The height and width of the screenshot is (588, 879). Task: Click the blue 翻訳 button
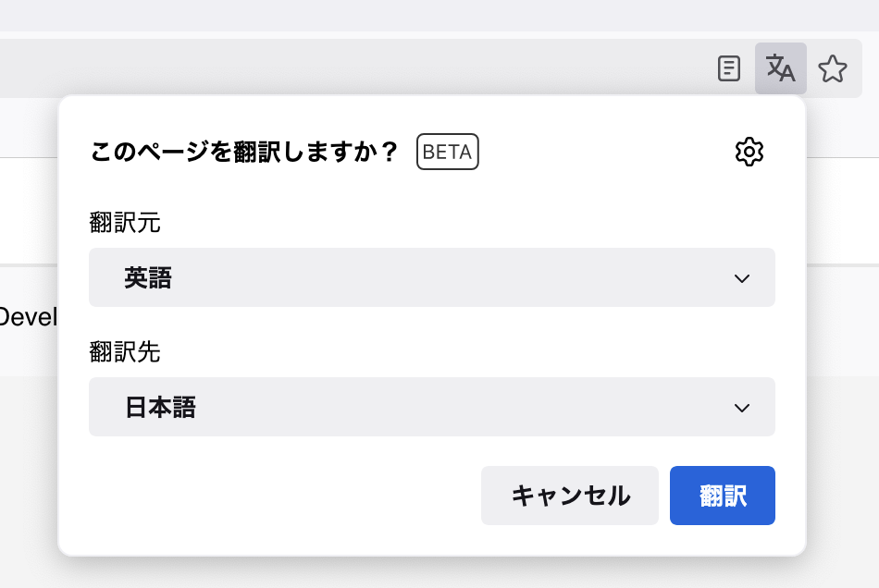click(x=722, y=496)
